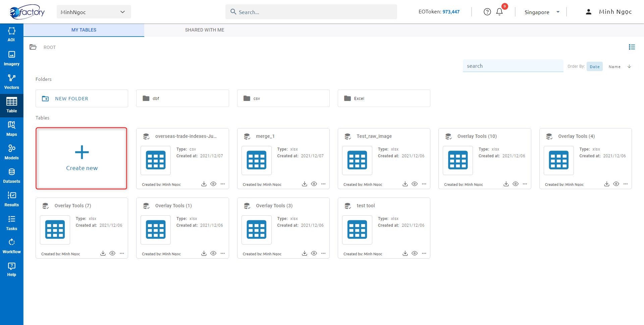
Task: Select the Table sidebar item
Action: (11, 105)
